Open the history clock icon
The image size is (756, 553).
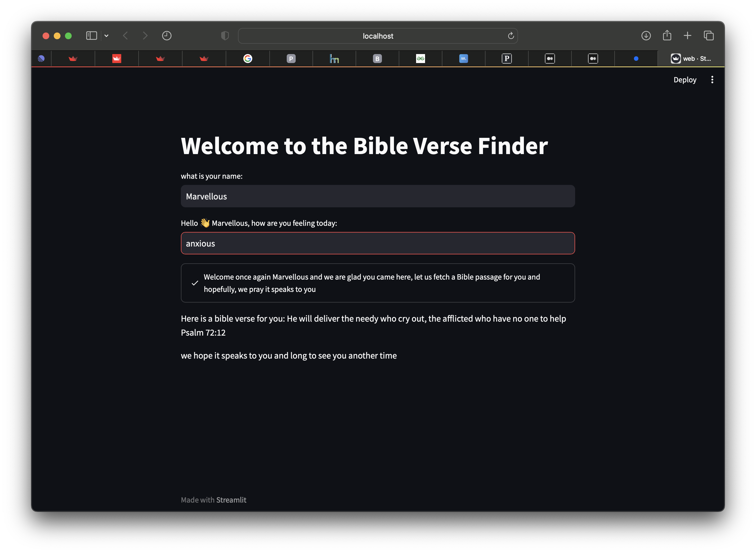coord(167,36)
